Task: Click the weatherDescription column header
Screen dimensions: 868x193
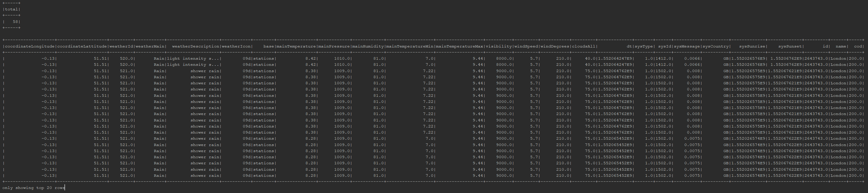Action: 195,46
